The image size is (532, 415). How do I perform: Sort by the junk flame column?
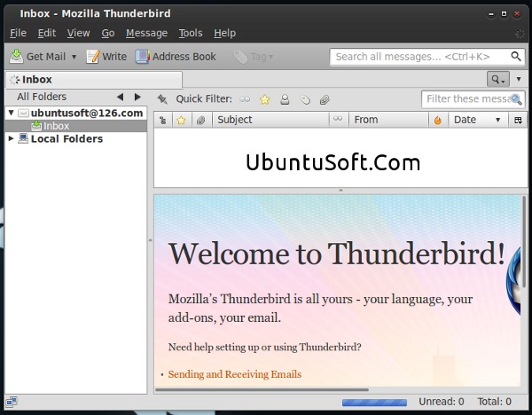[x=438, y=120]
